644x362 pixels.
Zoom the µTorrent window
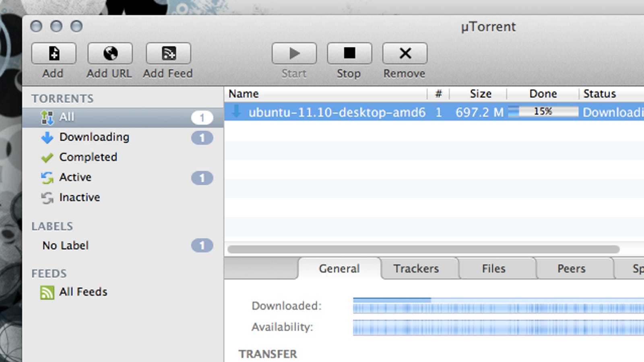pos(76,27)
